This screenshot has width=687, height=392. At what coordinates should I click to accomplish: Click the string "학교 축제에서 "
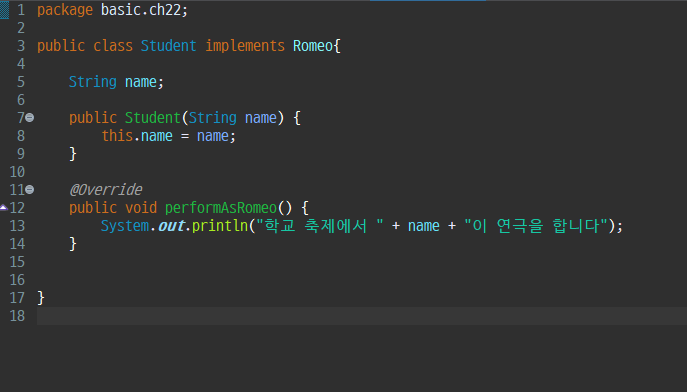pos(320,226)
